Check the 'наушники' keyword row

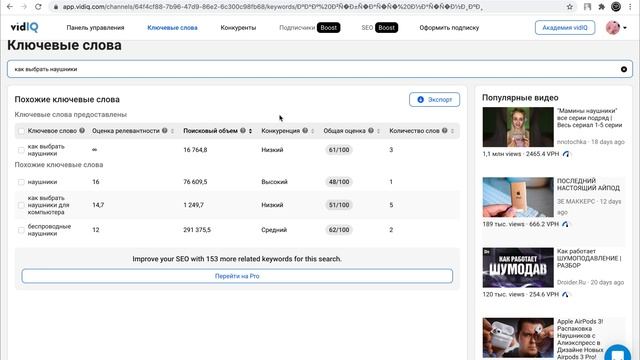[x=21, y=182]
